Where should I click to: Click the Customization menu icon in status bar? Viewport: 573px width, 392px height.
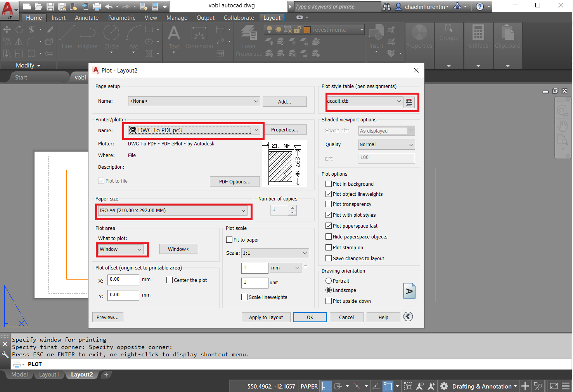click(566, 386)
